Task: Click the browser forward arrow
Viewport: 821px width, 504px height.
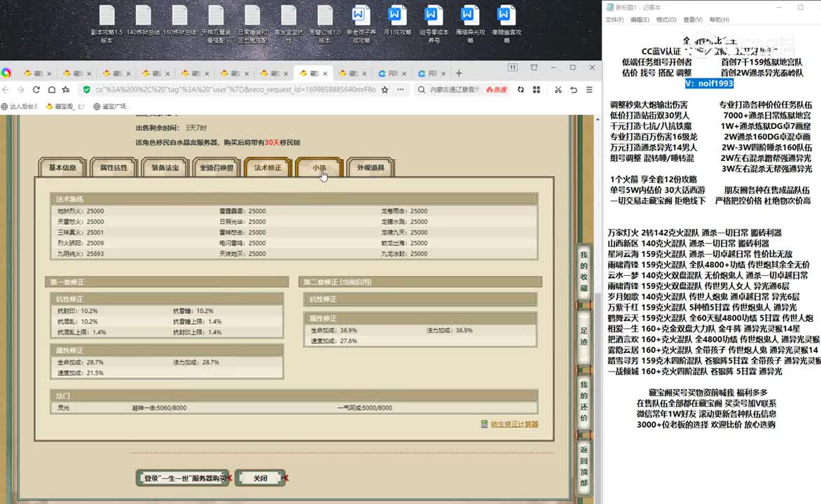Action: [21, 90]
